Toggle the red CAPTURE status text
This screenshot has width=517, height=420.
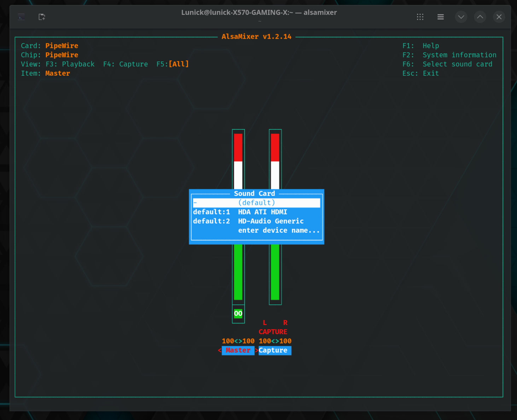click(x=273, y=332)
